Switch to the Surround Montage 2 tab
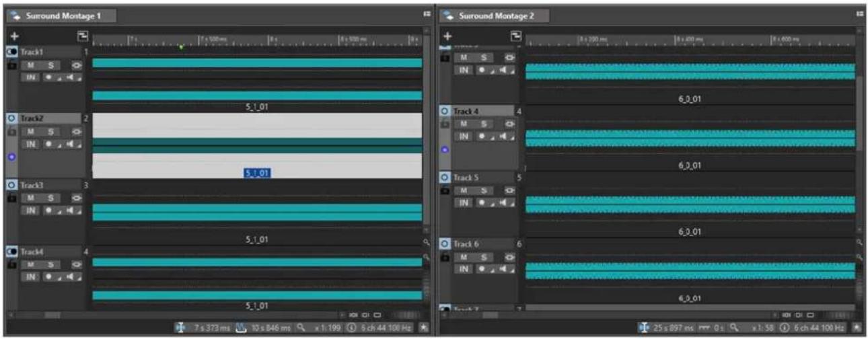The height and width of the screenshot is (339, 868). click(x=495, y=15)
